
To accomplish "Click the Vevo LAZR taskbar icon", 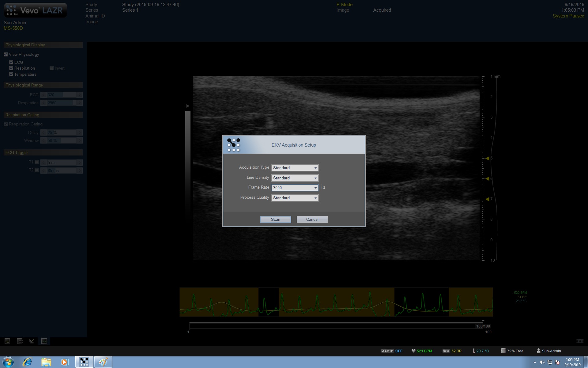I will pyautogui.click(x=84, y=362).
